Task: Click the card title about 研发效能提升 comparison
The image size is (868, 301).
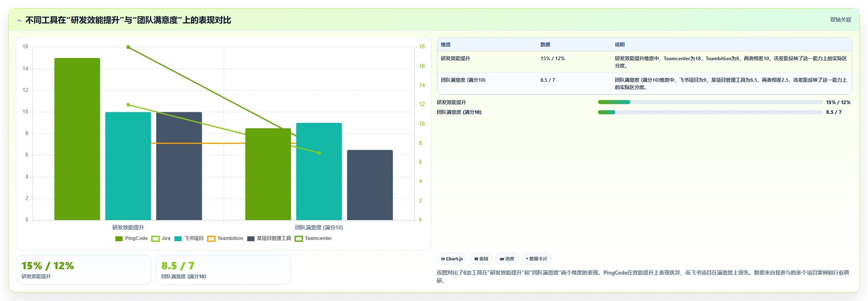Action: point(128,20)
